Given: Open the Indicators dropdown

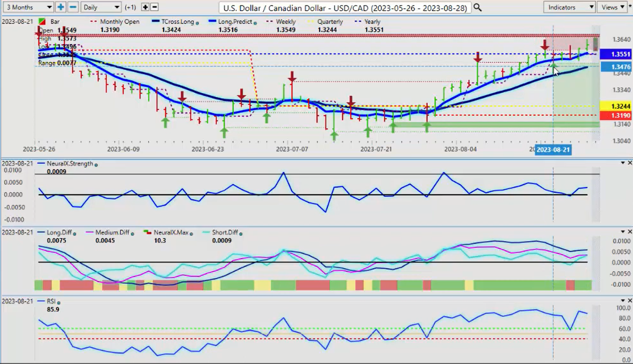Looking at the screenshot, I should [569, 7].
